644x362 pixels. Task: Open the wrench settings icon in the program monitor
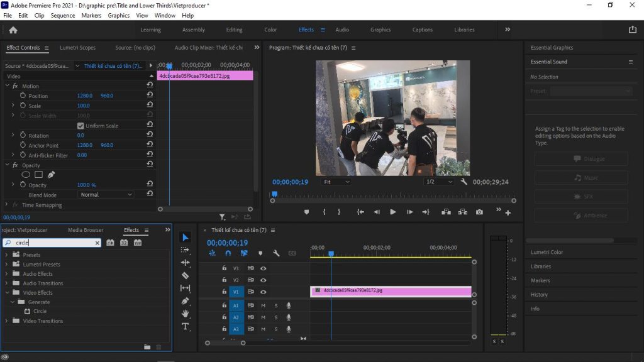coord(464,182)
